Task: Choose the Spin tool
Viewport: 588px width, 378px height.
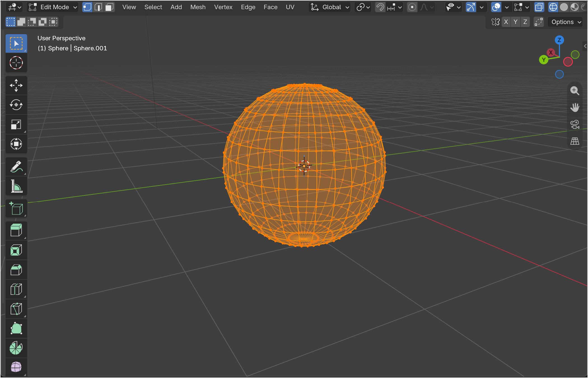Action: tap(16, 348)
